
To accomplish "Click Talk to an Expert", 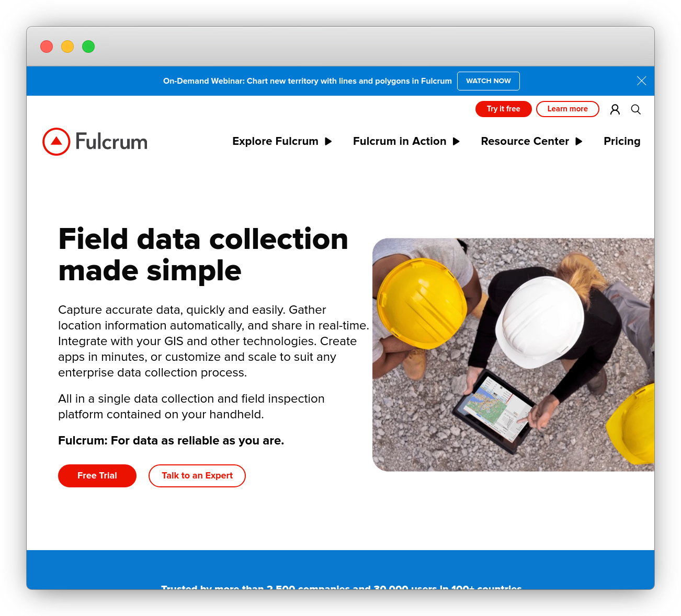I will (x=197, y=475).
